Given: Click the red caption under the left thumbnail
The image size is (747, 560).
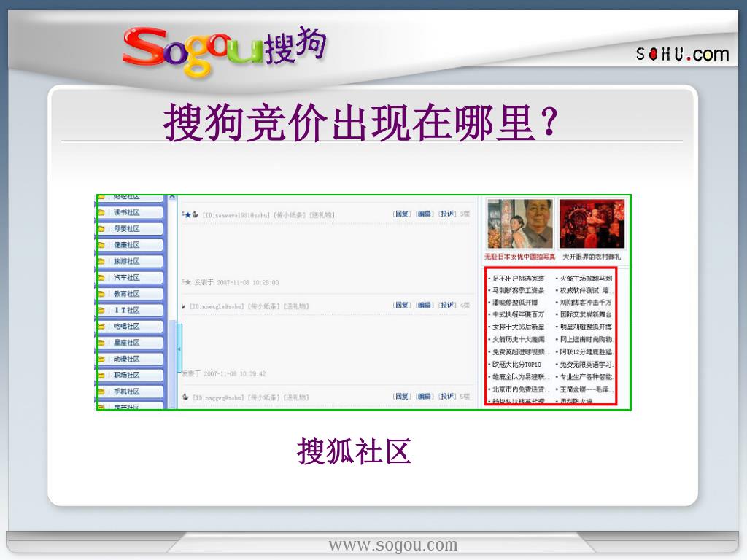Looking at the screenshot, I should (x=519, y=257).
